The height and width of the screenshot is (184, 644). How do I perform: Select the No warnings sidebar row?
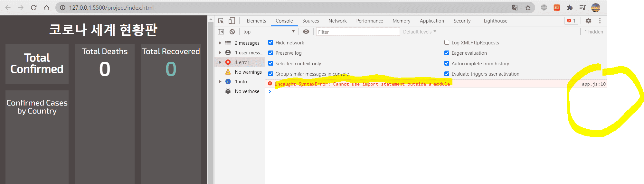(x=240, y=72)
